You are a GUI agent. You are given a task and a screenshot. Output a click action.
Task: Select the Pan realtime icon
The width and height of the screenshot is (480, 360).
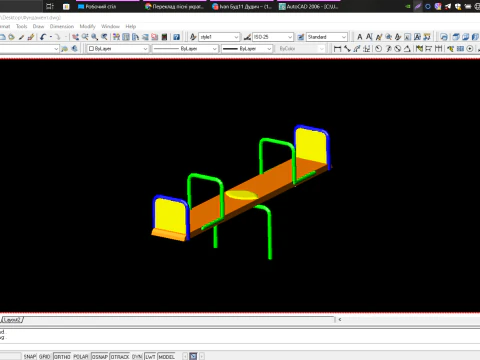76,37
